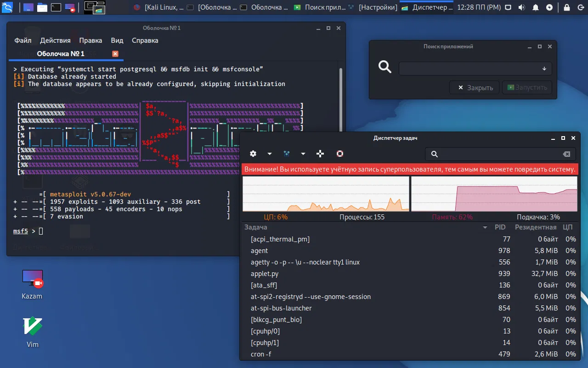Open the file manager from the top panel

click(x=42, y=7)
